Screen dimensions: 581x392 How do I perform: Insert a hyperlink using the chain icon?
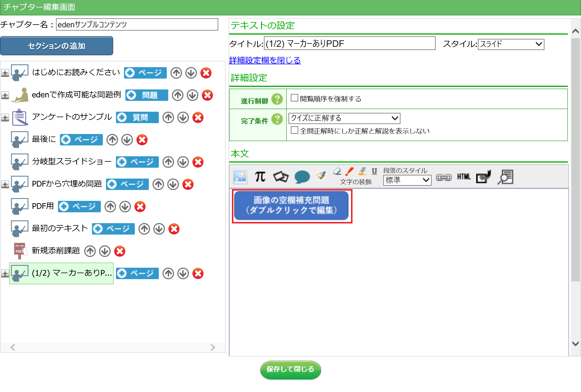pyautogui.click(x=444, y=177)
